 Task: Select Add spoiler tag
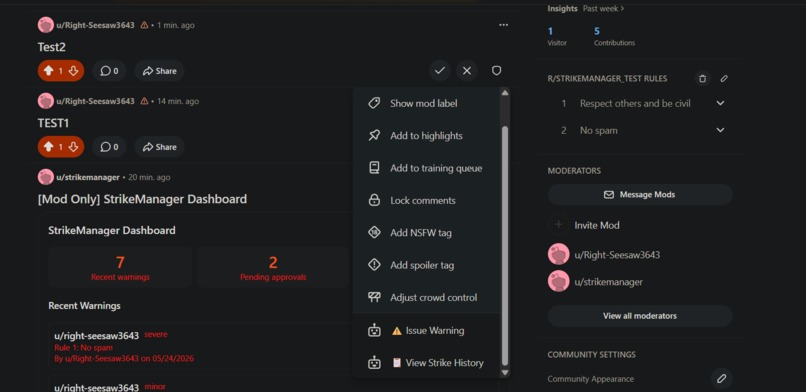tap(426, 265)
